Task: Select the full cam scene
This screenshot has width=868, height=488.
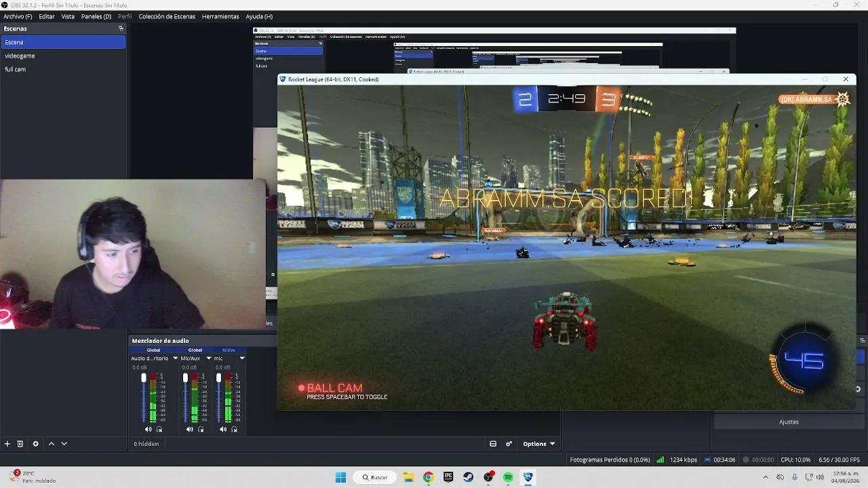Action: pyautogui.click(x=63, y=69)
